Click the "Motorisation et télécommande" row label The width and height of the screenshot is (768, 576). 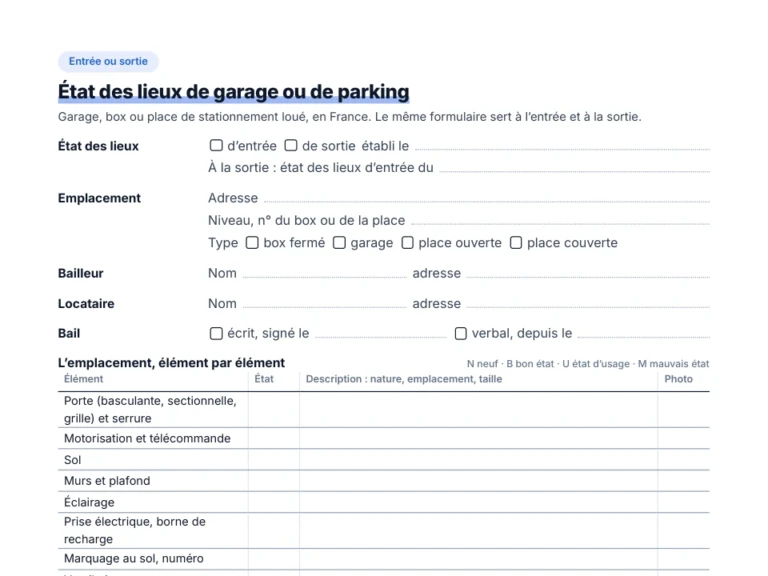pos(147,438)
